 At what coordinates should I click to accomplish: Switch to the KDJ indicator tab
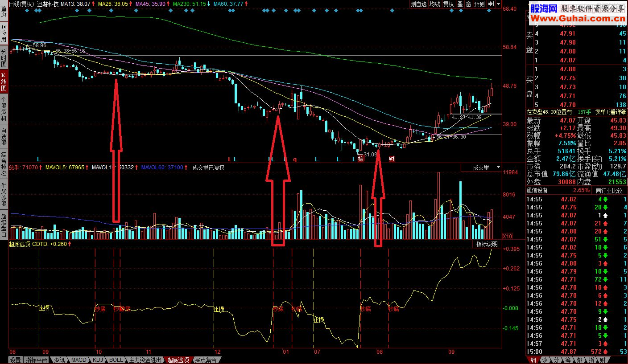pos(98,360)
